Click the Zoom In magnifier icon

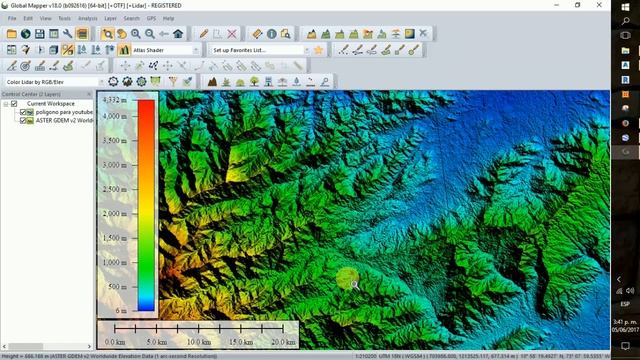pos(136,34)
